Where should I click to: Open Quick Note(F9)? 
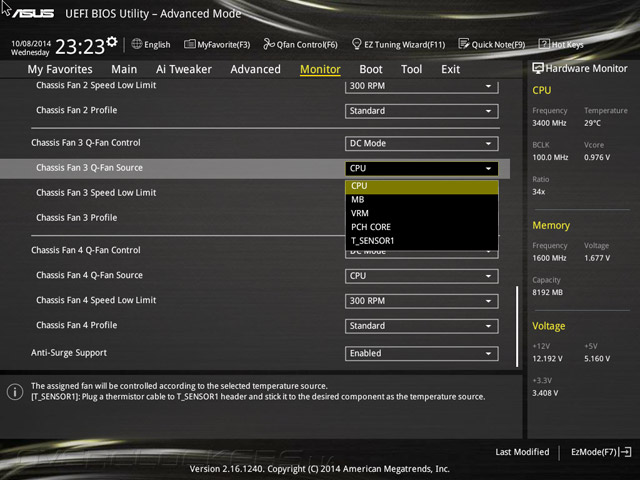(492, 44)
